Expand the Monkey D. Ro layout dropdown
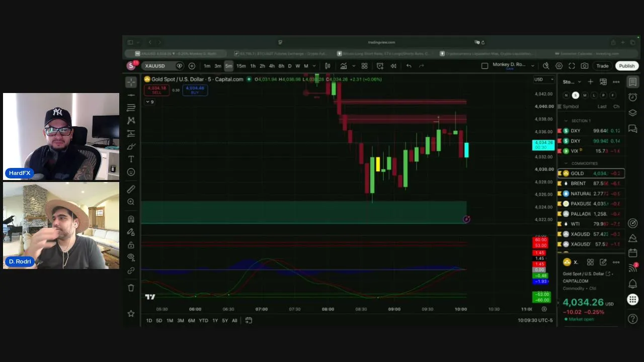This screenshot has width=644, height=362. (x=533, y=66)
